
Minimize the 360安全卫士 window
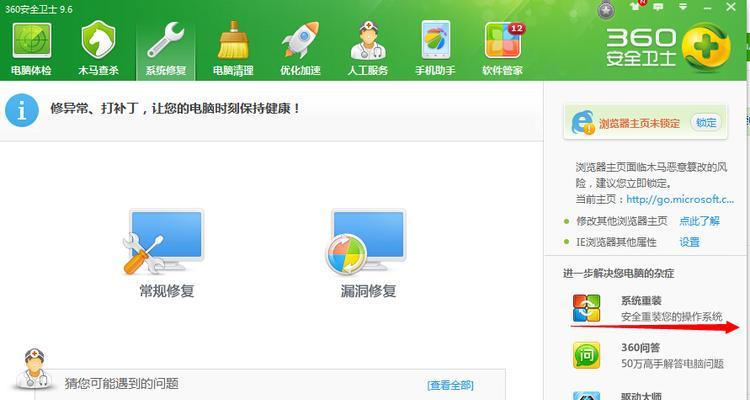[707, 8]
